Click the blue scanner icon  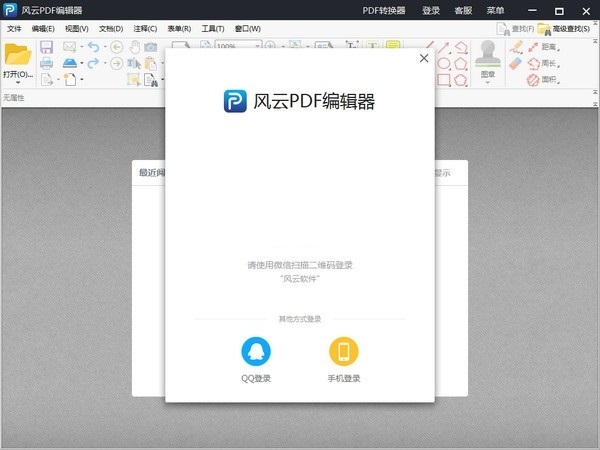70,63
